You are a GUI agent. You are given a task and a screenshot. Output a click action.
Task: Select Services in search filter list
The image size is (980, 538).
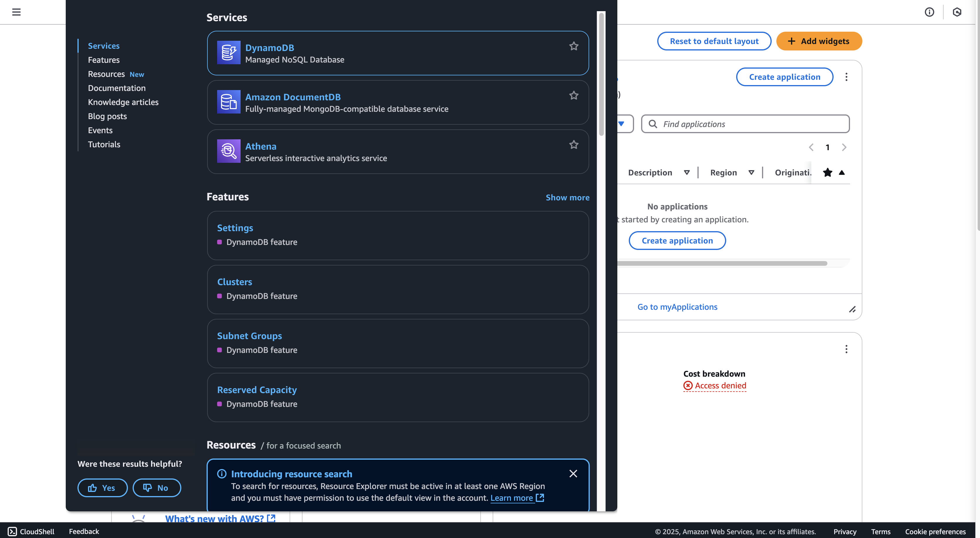[x=104, y=46]
